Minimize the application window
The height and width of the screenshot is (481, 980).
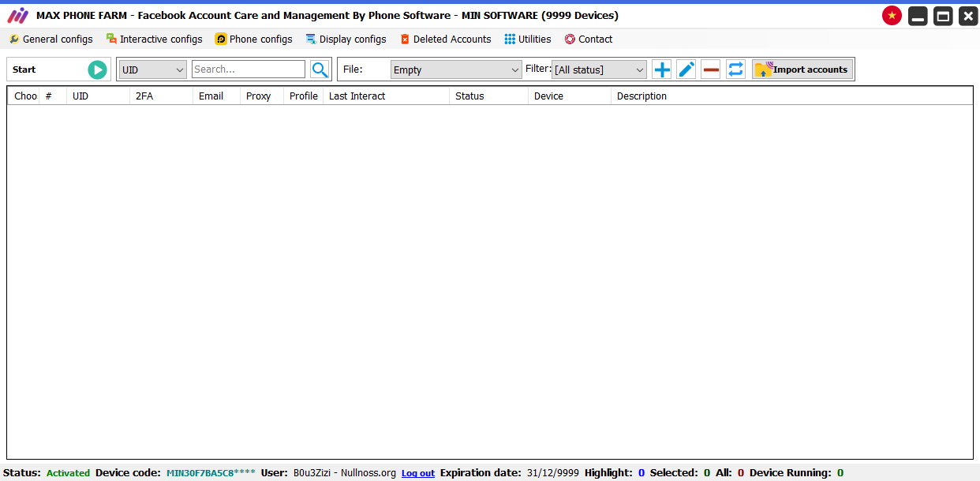coord(918,16)
